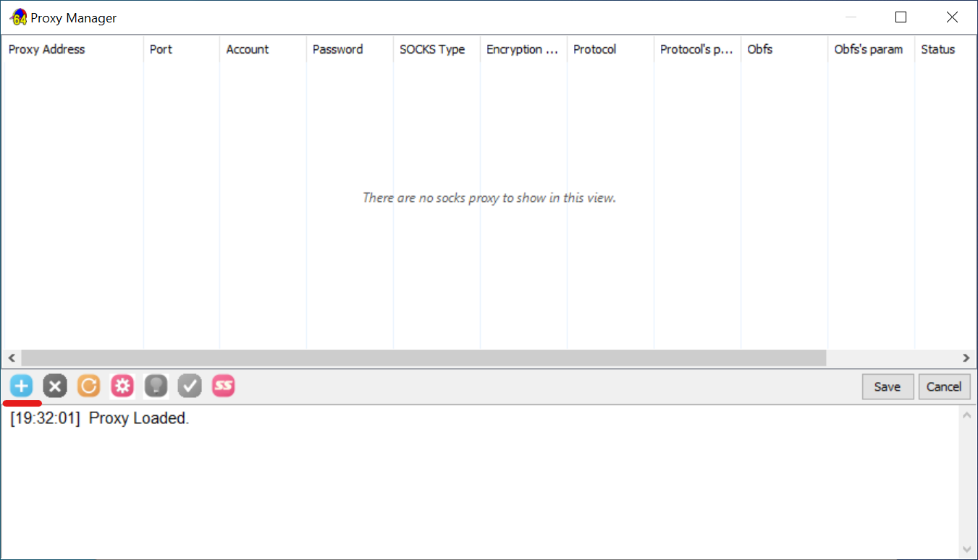Click the Account column header
The height and width of the screenshot is (560, 978).
click(x=247, y=49)
